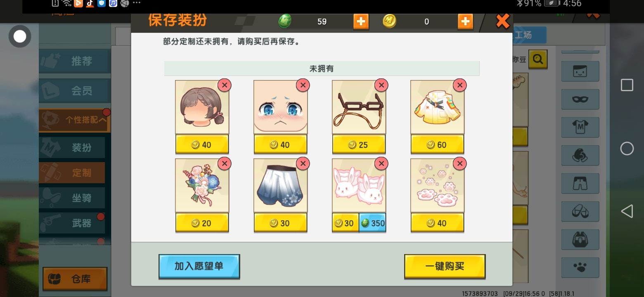Remove the glasses item with red X
This screenshot has height=297, width=644.
point(381,85)
